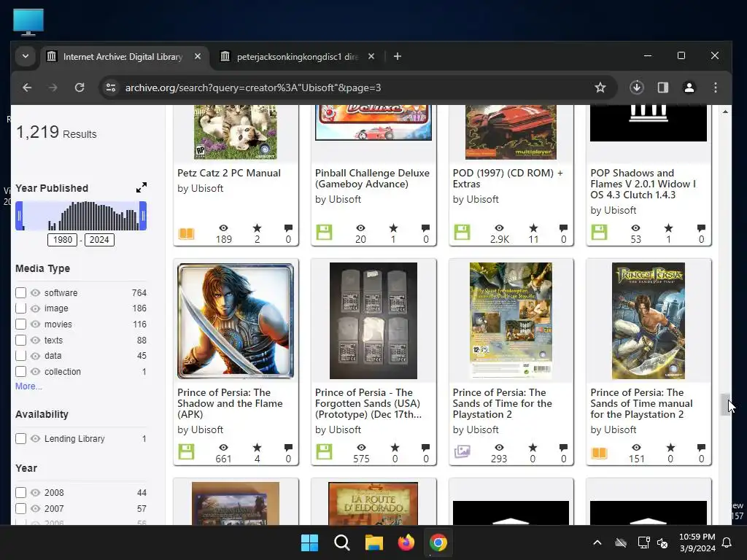The image size is (747, 560).
Task: Switch to Internet Archive: Digital Library tab
Action: [x=123, y=57]
